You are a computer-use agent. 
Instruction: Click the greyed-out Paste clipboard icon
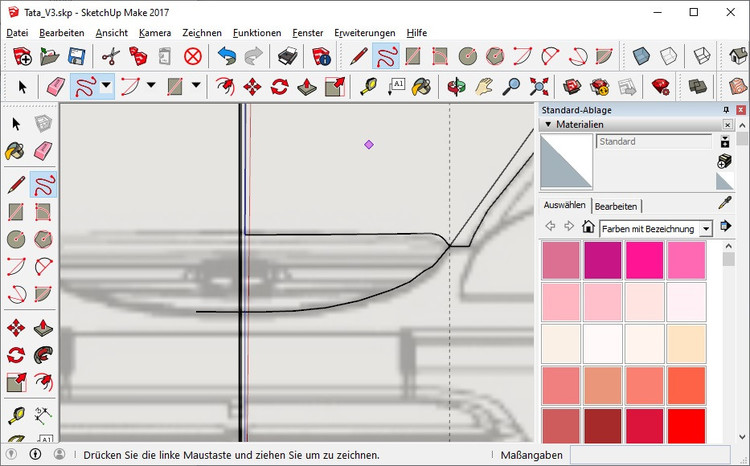[x=165, y=56]
